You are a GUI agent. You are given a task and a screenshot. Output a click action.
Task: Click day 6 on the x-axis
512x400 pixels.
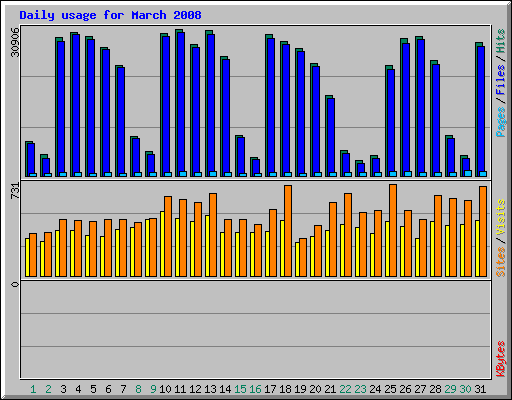pyautogui.click(x=108, y=389)
